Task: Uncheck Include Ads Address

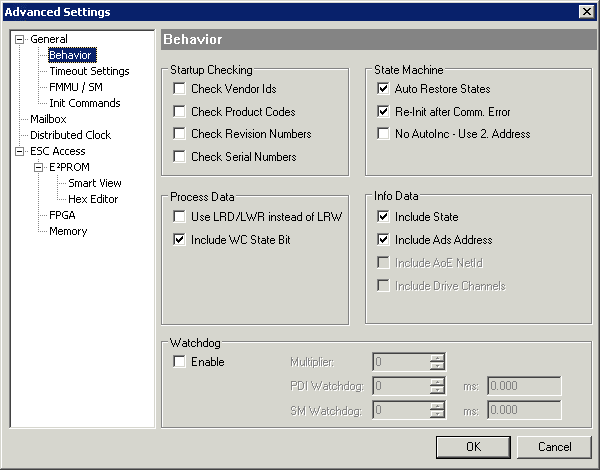Action: 383,240
